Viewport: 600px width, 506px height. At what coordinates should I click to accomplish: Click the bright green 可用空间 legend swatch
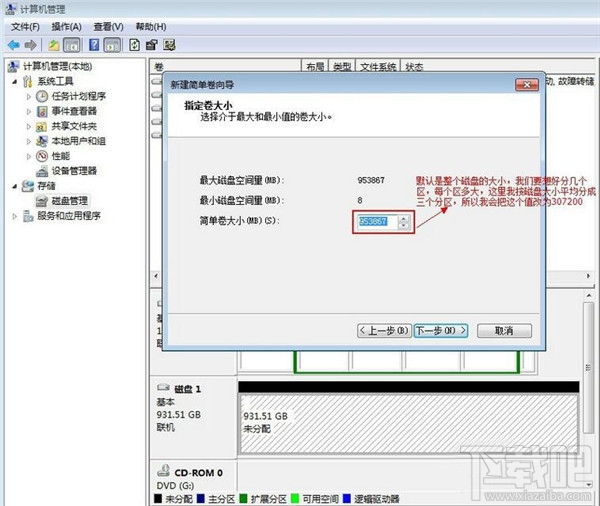coord(295,498)
